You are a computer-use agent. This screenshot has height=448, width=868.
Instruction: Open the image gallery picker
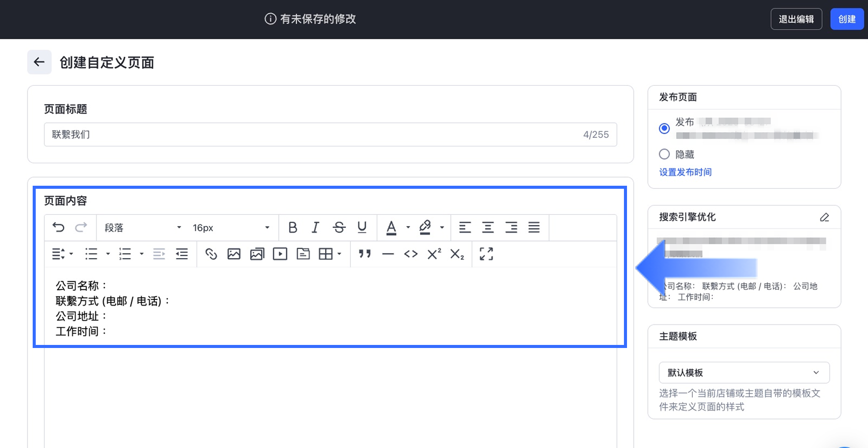[257, 254]
